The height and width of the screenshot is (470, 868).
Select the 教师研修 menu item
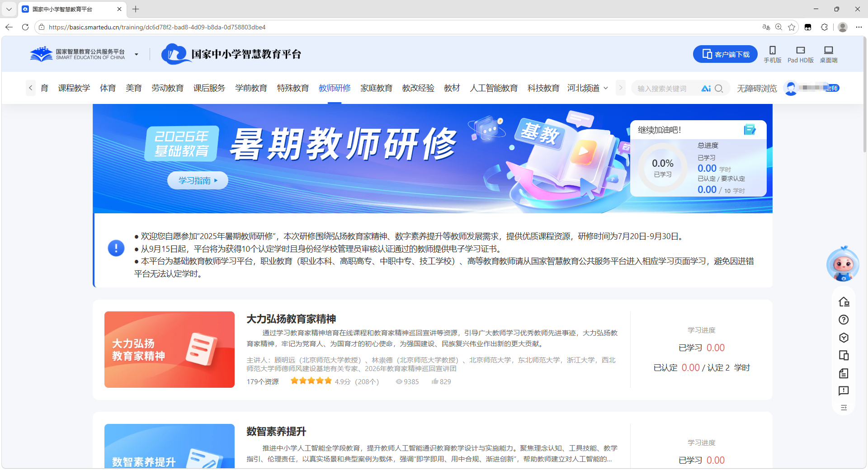(x=335, y=88)
